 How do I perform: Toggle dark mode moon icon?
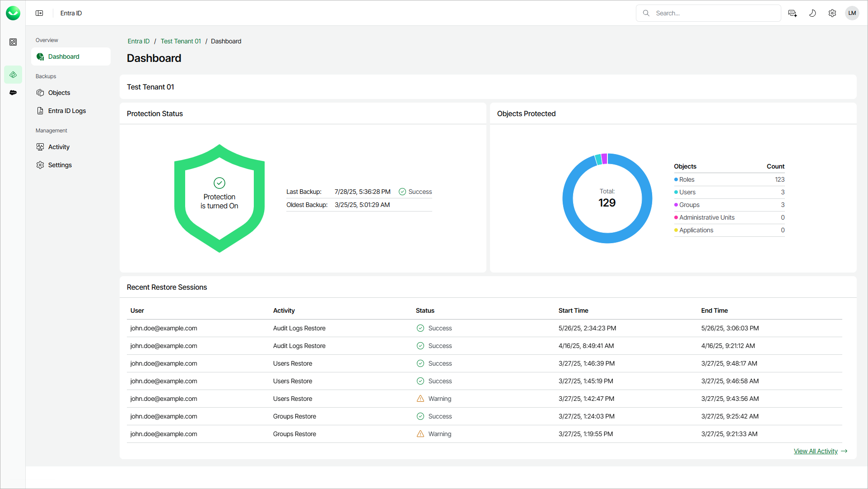812,13
